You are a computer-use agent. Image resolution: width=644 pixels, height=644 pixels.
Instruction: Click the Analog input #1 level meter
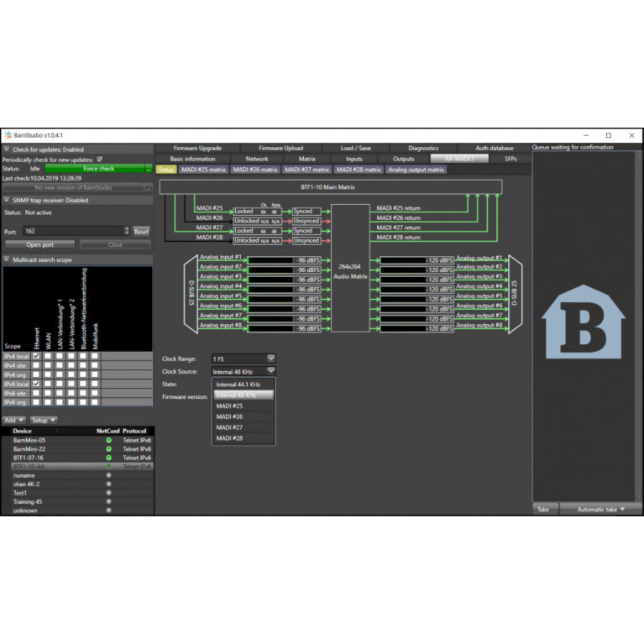(285, 260)
